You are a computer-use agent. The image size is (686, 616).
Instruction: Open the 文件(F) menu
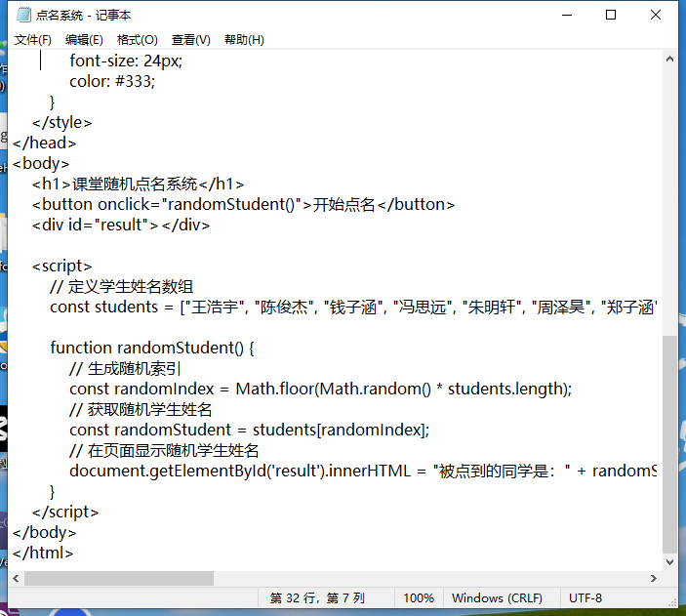pyautogui.click(x=33, y=40)
